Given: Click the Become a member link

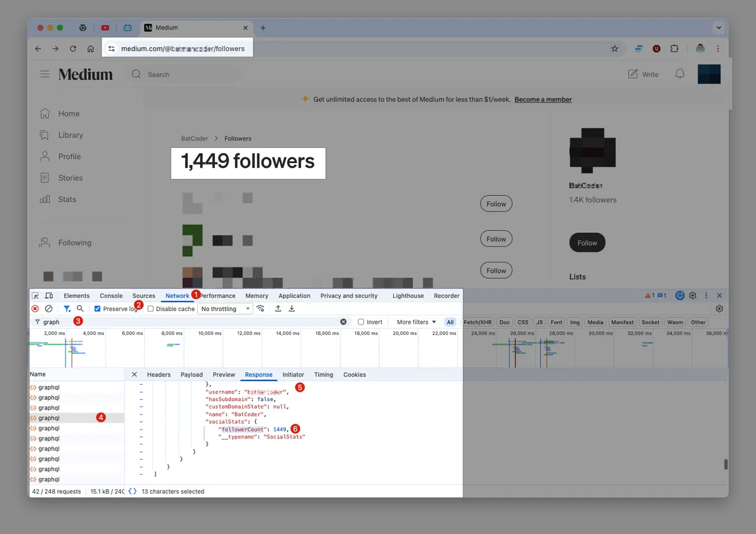Looking at the screenshot, I should click(543, 99).
